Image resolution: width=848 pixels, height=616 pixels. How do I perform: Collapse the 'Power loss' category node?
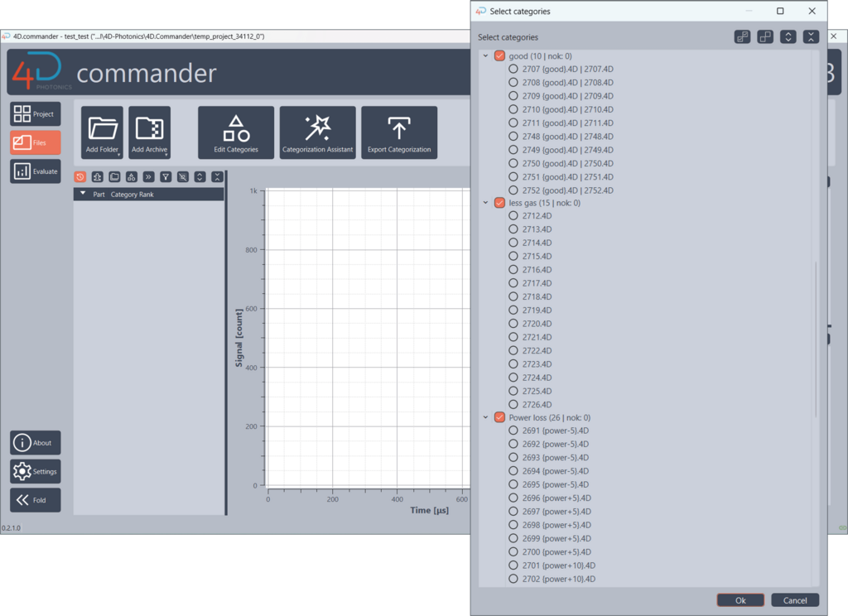coord(485,417)
